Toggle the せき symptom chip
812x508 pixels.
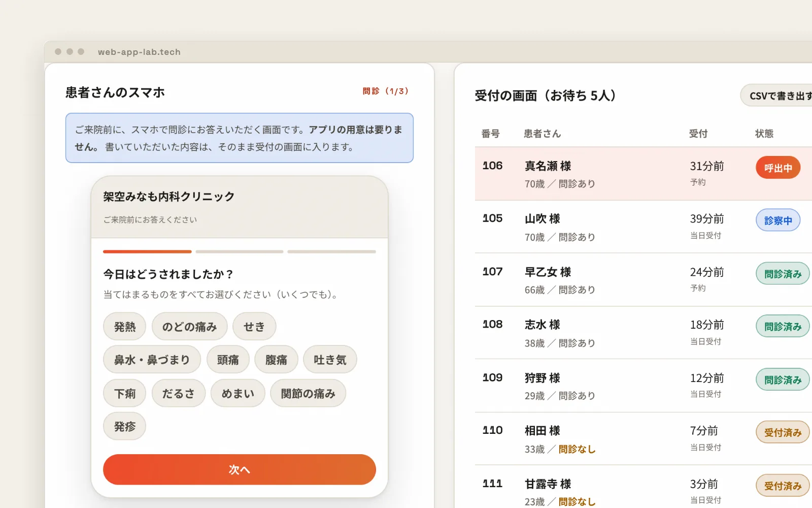pyautogui.click(x=254, y=327)
